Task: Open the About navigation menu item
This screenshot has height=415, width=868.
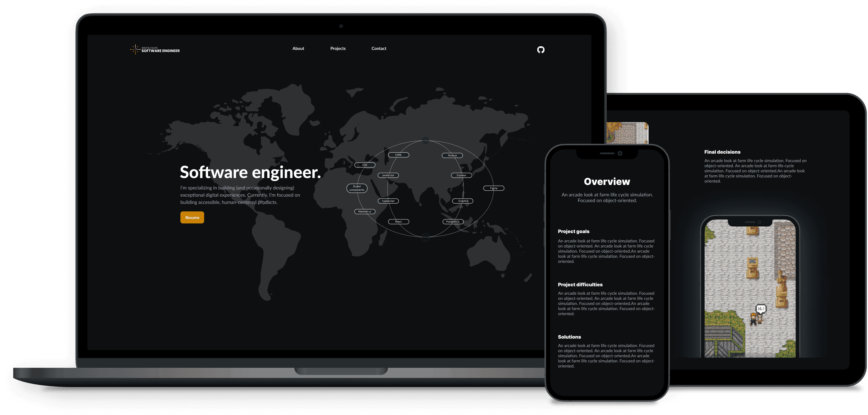Action: point(298,49)
